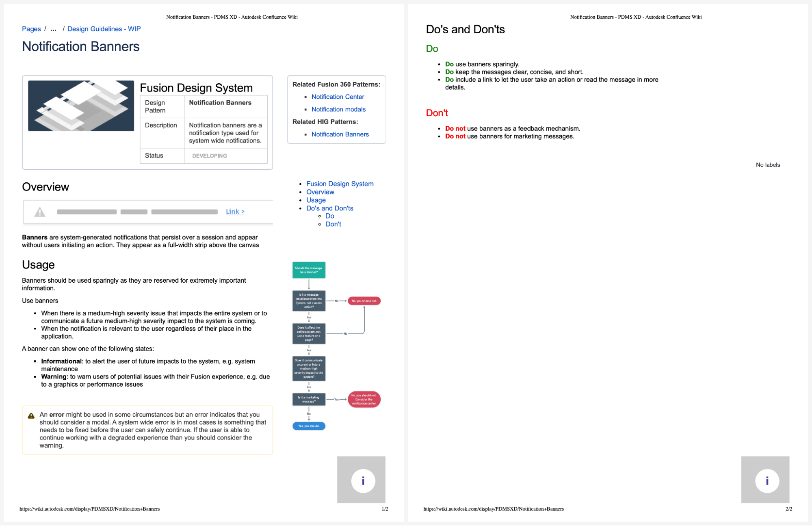The width and height of the screenshot is (812, 526).
Task: Open Notification Banners link under Related HIG Patterns
Action: pyautogui.click(x=340, y=134)
